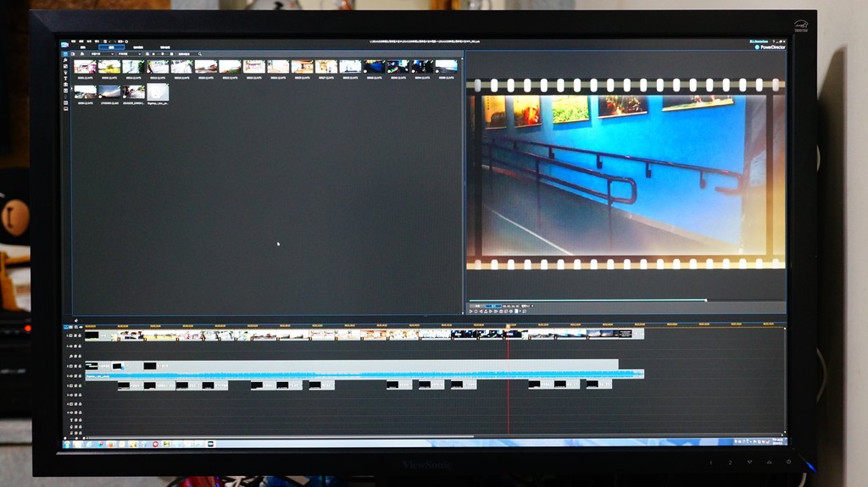This screenshot has height=487, width=868.
Task: Open the PiP Objects Room
Action: coord(65,66)
